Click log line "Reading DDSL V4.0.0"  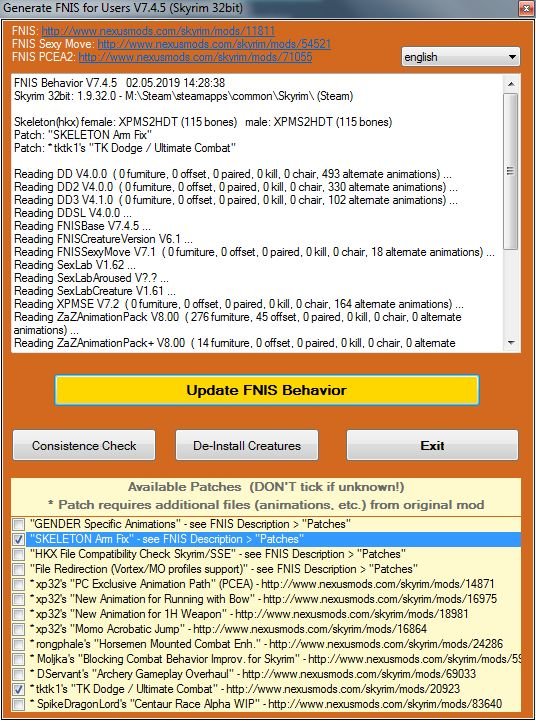73,213
